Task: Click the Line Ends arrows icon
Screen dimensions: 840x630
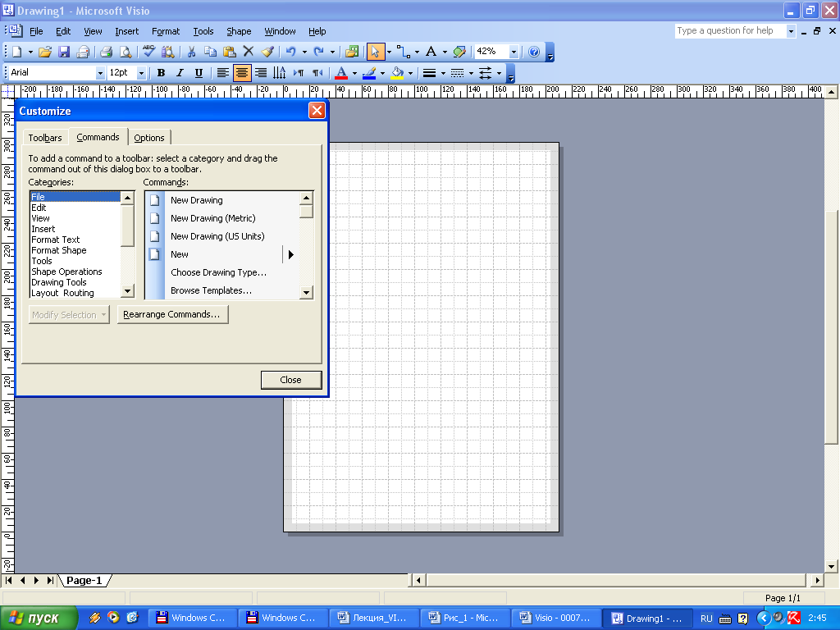Action: (486, 73)
